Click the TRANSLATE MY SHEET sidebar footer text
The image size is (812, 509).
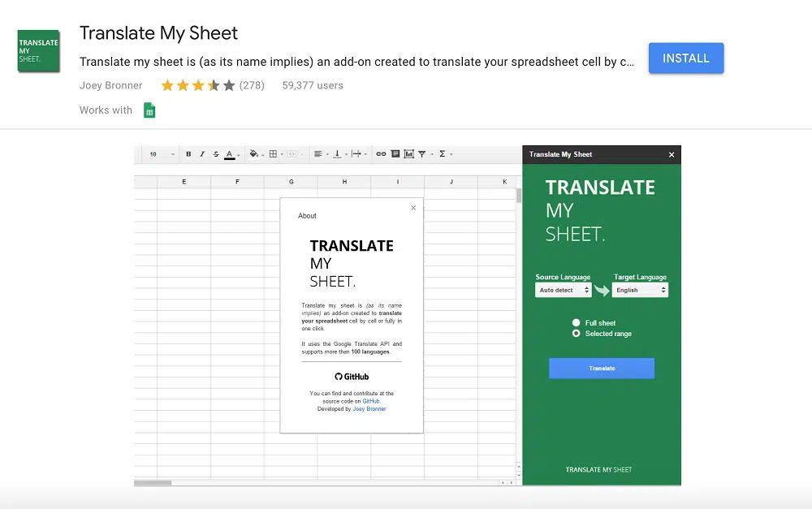(598, 470)
